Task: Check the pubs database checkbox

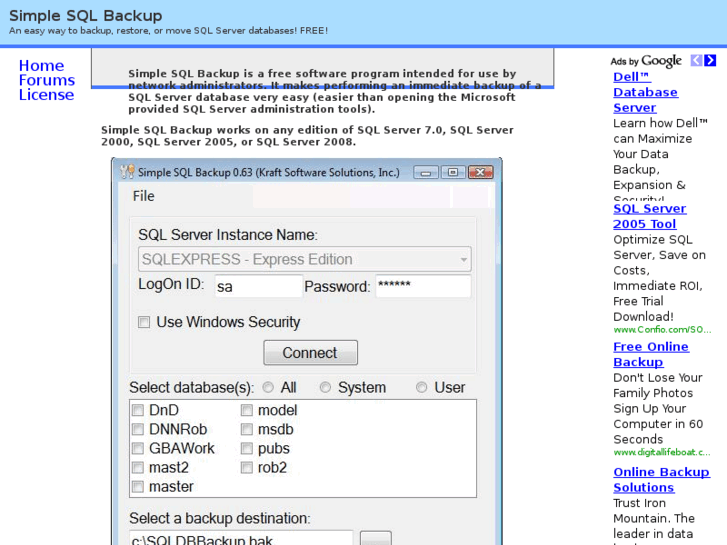Action: pyautogui.click(x=247, y=449)
